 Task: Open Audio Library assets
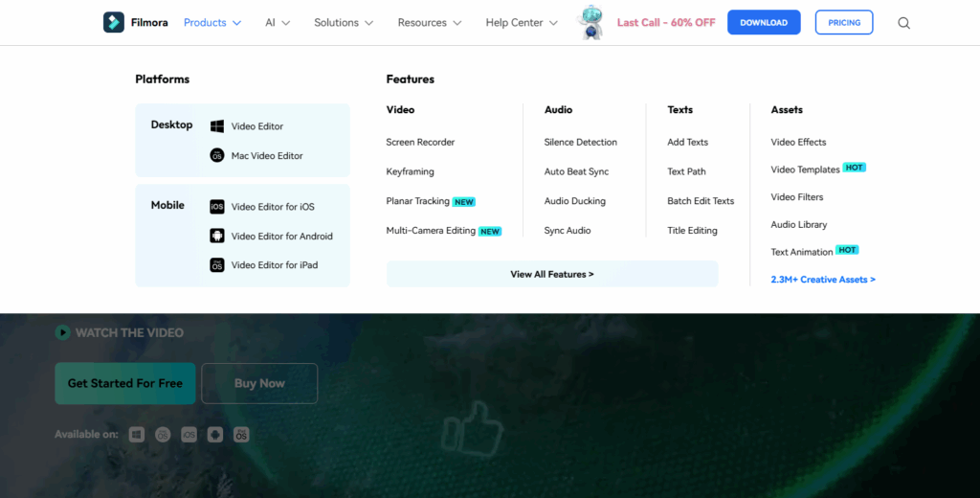coord(799,225)
